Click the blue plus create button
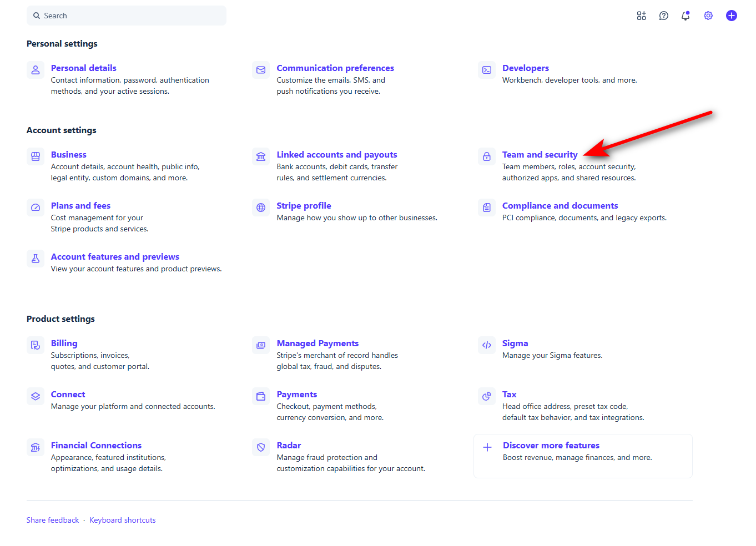Image resolution: width=756 pixels, height=546 pixels. (x=732, y=16)
